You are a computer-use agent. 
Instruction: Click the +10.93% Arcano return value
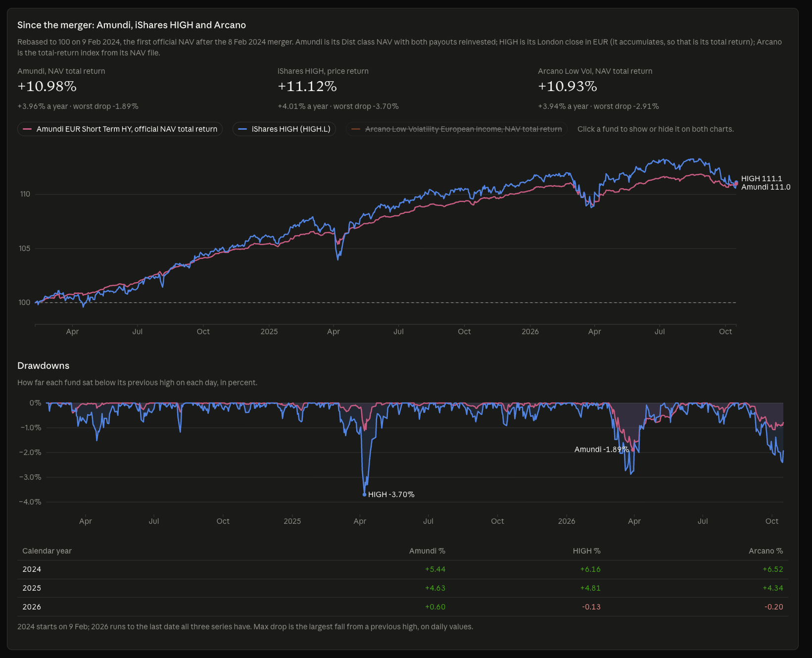pyautogui.click(x=568, y=87)
